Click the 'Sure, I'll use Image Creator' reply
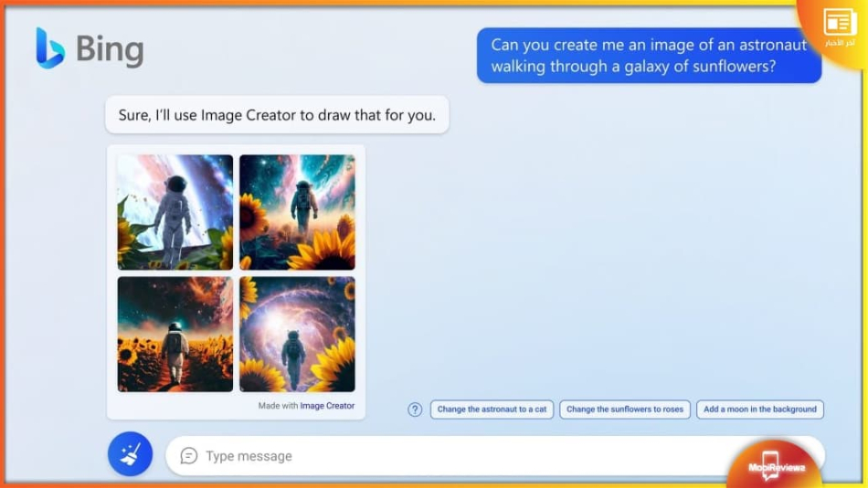 click(277, 114)
